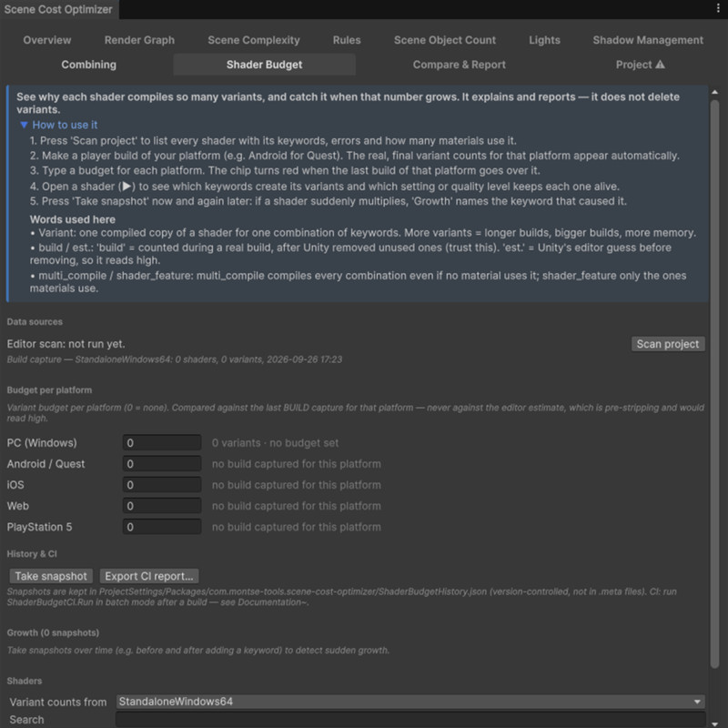Click the Take snapshot button
728x728 pixels.
51,576
